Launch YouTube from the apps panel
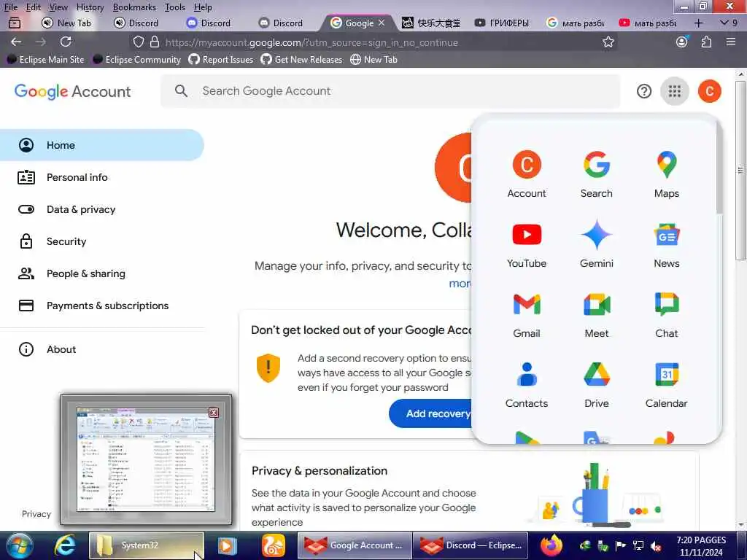 point(527,244)
